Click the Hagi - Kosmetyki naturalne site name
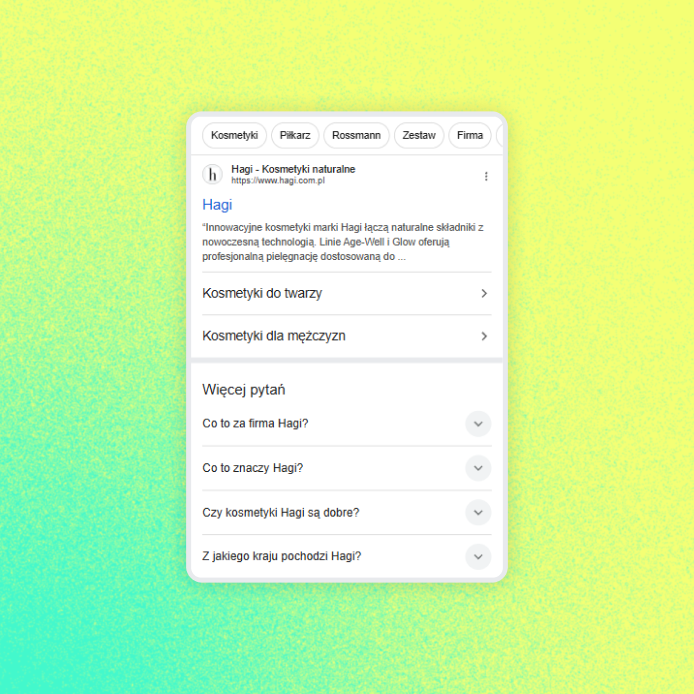694x694 pixels. pyautogui.click(x=293, y=169)
